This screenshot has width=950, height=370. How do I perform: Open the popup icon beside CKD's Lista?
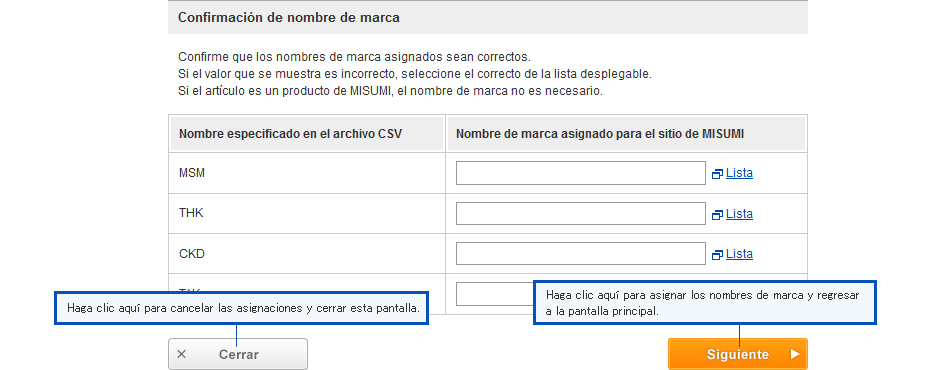[717, 255]
